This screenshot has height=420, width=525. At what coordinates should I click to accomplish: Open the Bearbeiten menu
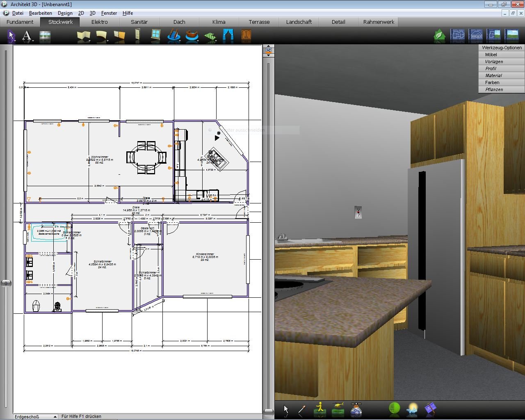pos(41,13)
